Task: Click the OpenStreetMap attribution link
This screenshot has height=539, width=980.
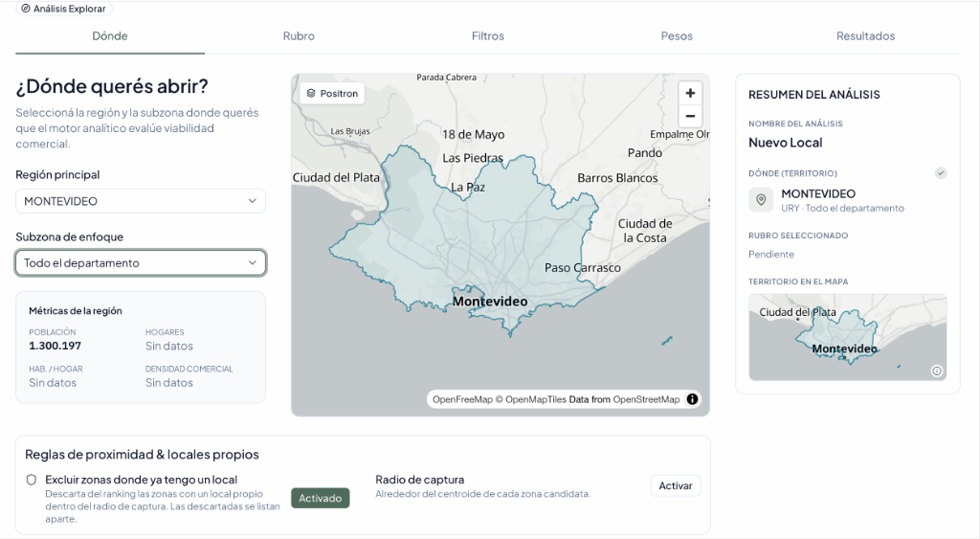Action: (646, 399)
